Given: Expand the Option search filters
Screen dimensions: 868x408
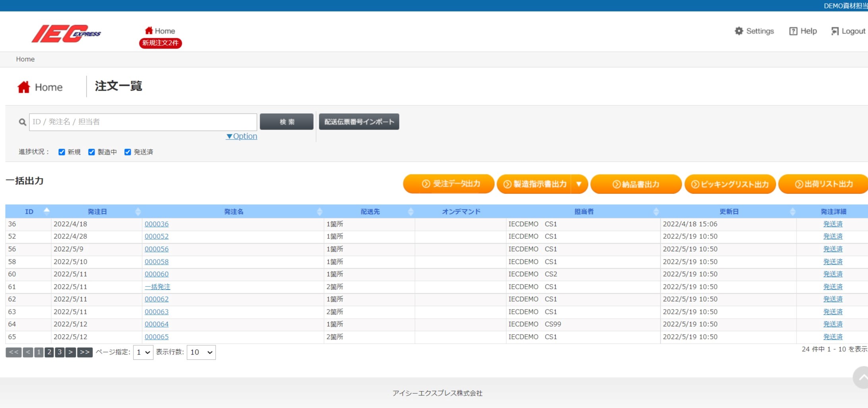Looking at the screenshot, I should (241, 136).
